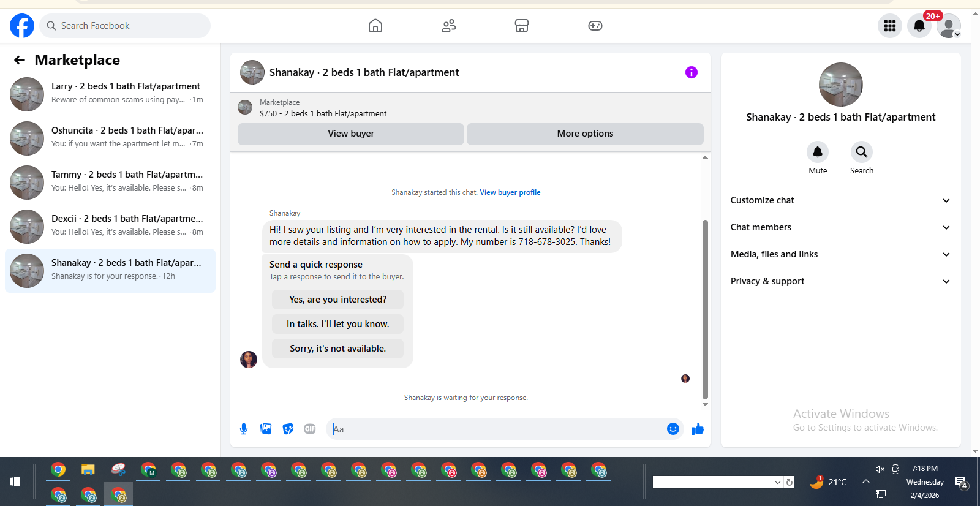Click the '$750 - 2 beds 1 bath Flat/apartment' text
Viewport: 980px width, 506px height.
coord(323,114)
